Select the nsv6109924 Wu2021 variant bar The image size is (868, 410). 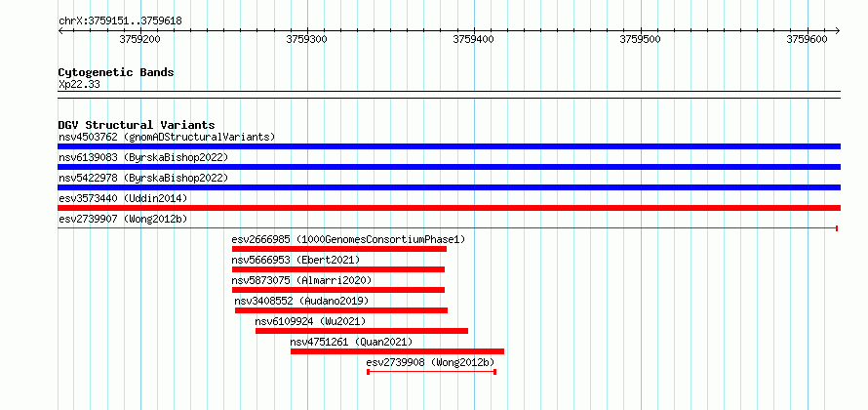pos(362,331)
